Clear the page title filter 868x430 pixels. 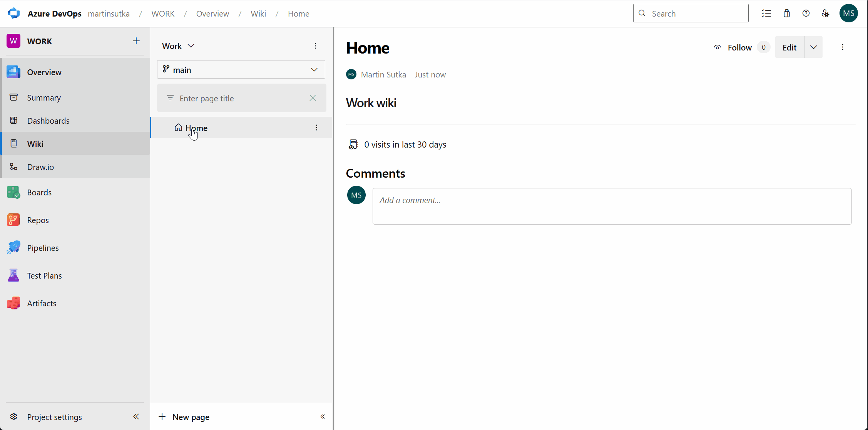[313, 98]
